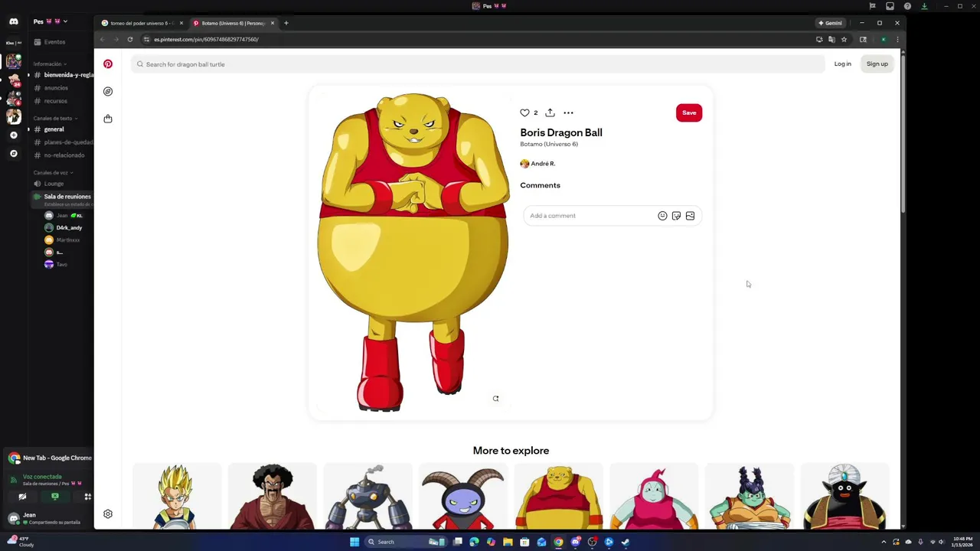Open the Pinterest shop bag icon
This screenshot has width=980, height=551.
click(108, 119)
